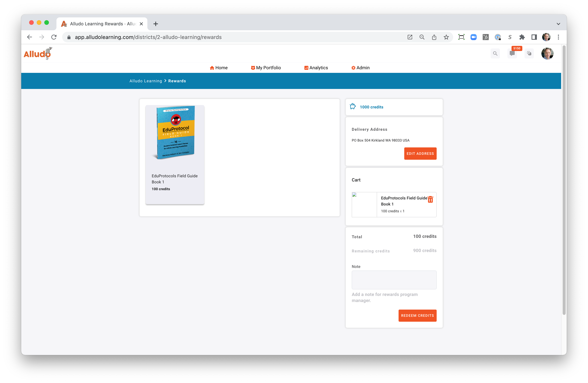Image resolution: width=588 pixels, height=383 pixels.
Task: Click the share icon in the address bar
Action: [434, 37]
